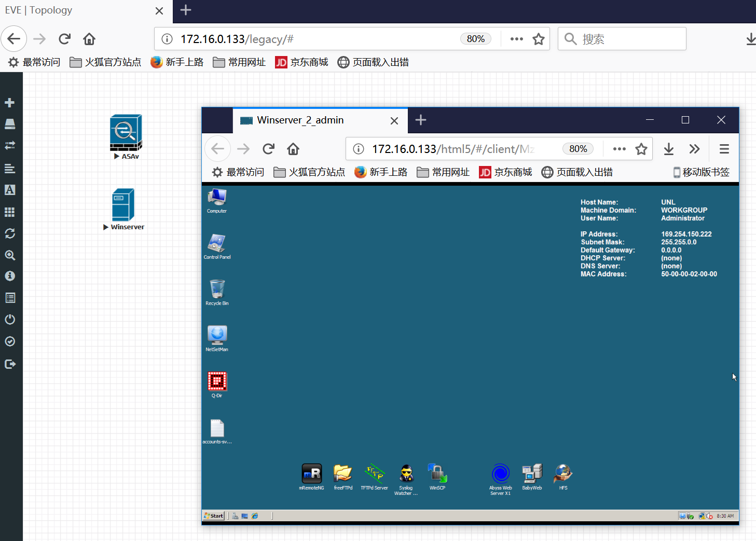Open the 京东商城 bookmark in outer browser
This screenshot has width=756, height=541.
(x=301, y=62)
